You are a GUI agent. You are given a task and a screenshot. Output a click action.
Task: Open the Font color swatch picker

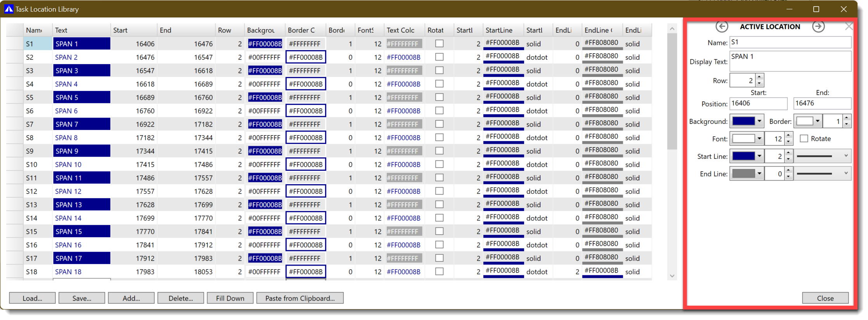[759, 139]
